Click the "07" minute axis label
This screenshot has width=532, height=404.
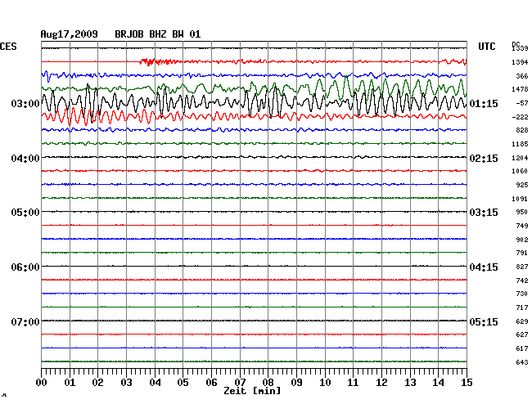tap(240, 383)
